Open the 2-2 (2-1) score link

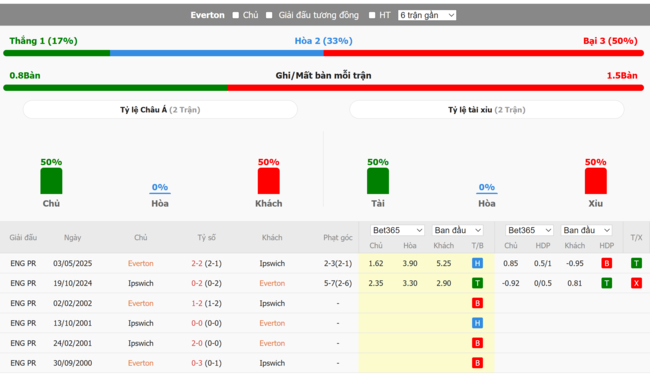pyautogui.click(x=206, y=263)
